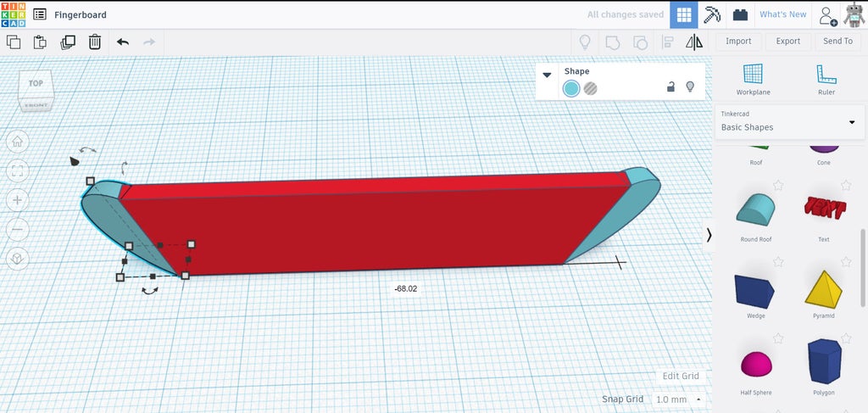
Task: Click the Export button
Action: coord(787,41)
